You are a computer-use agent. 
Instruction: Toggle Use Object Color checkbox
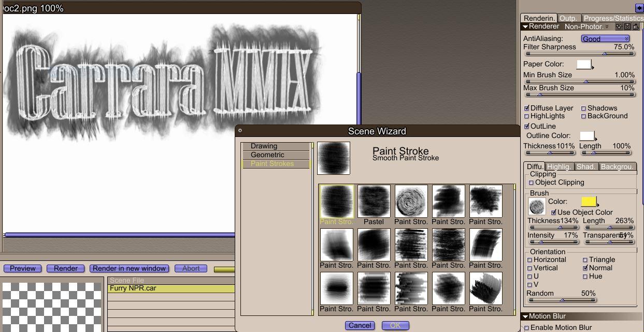tap(554, 212)
